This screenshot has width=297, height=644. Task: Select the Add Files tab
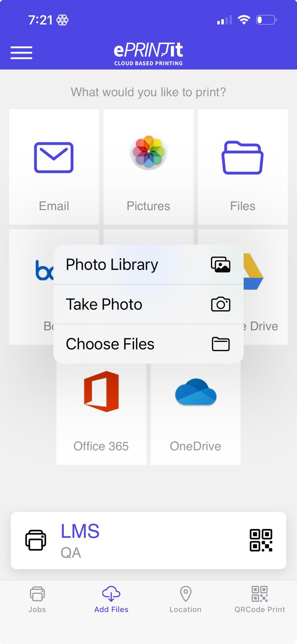(111, 600)
